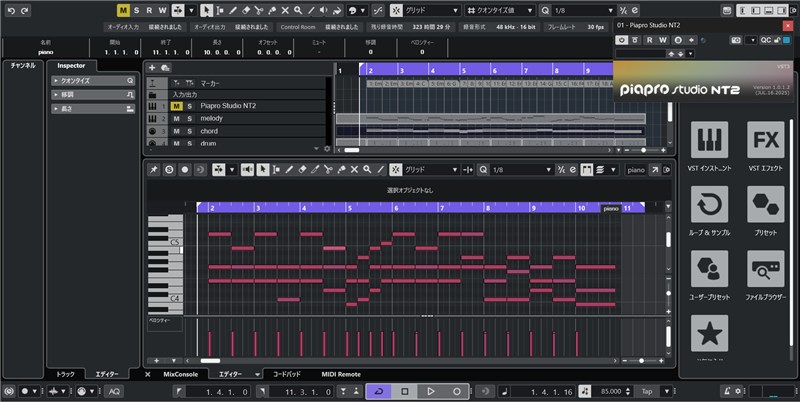Open key editor in separate window arrow icon
Viewport: 800px width, 402px height.
(x=655, y=170)
